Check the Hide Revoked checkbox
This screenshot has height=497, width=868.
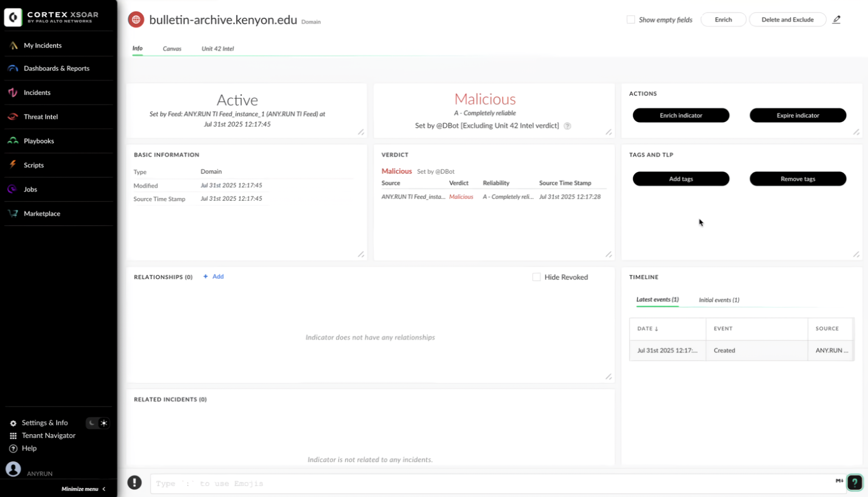(x=537, y=277)
